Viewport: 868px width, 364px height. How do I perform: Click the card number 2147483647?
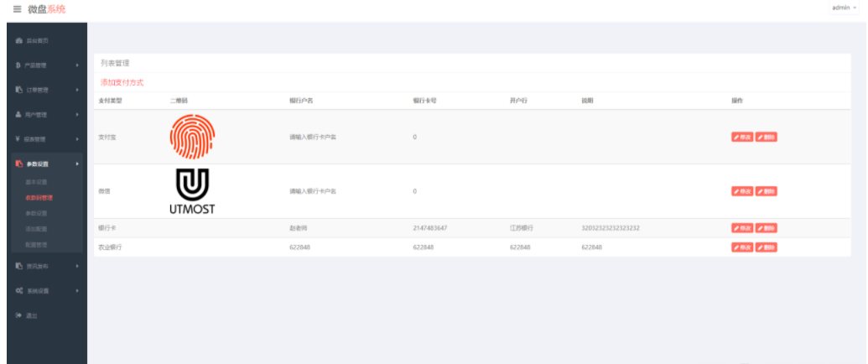(429, 227)
